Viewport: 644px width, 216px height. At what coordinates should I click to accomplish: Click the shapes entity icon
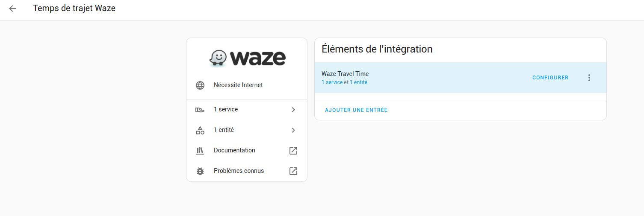click(x=200, y=130)
